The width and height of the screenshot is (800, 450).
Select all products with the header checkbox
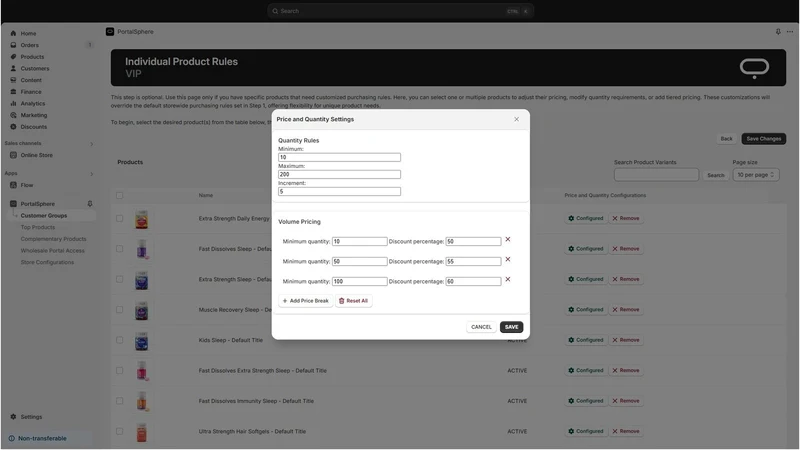[119, 195]
